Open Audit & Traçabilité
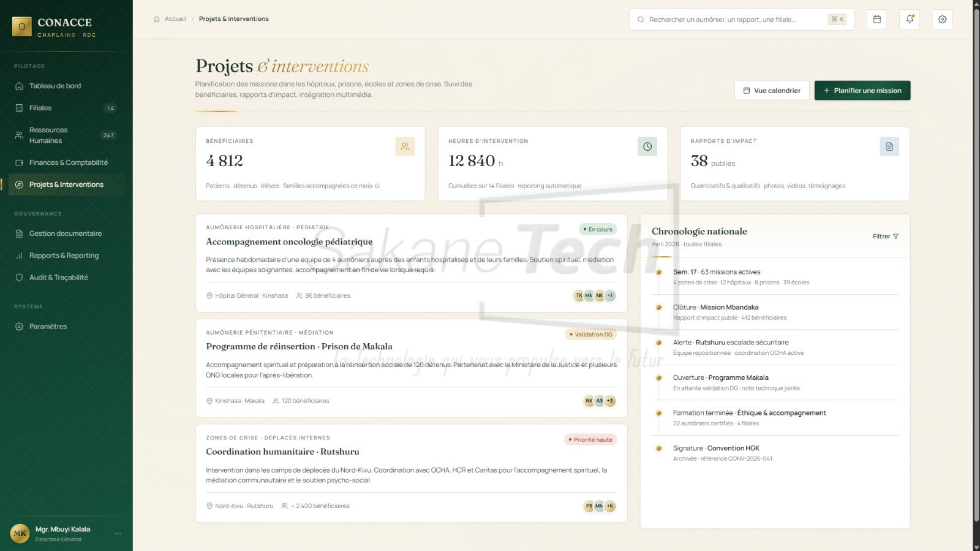 coord(66,278)
